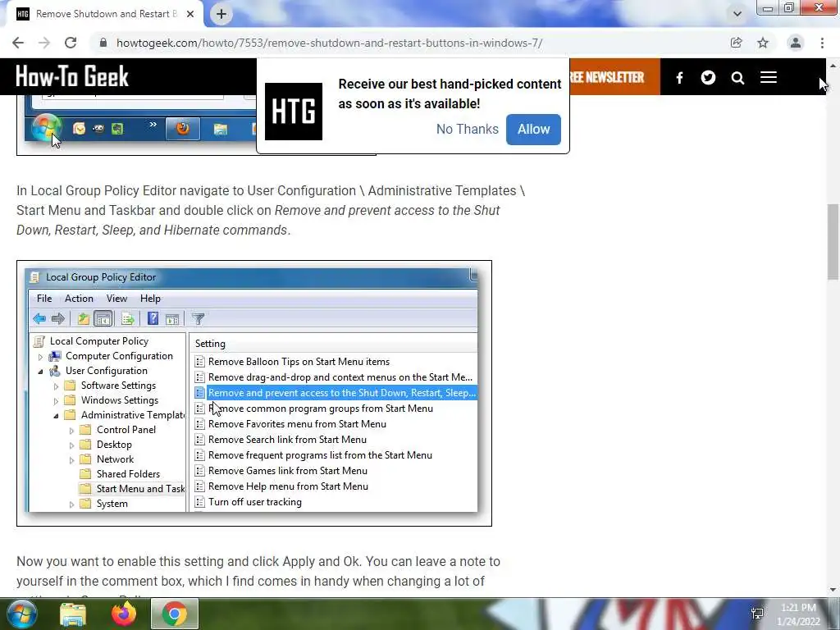Image resolution: width=840 pixels, height=630 pixels.
Task: Open How-To Geek home logo
Action: [x=72, y=76]
